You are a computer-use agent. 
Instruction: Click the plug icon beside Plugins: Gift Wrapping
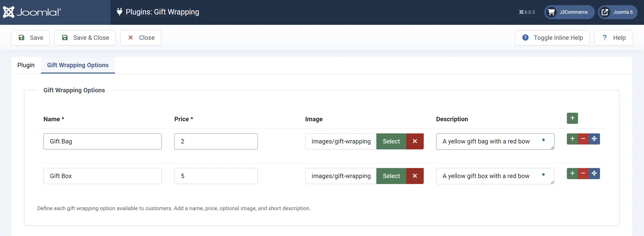click(x=119, y=12)
